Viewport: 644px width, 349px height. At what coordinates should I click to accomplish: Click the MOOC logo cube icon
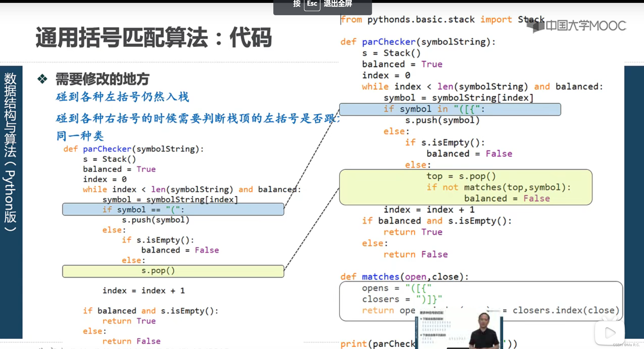pyautogui.click(x=535, y=26)
